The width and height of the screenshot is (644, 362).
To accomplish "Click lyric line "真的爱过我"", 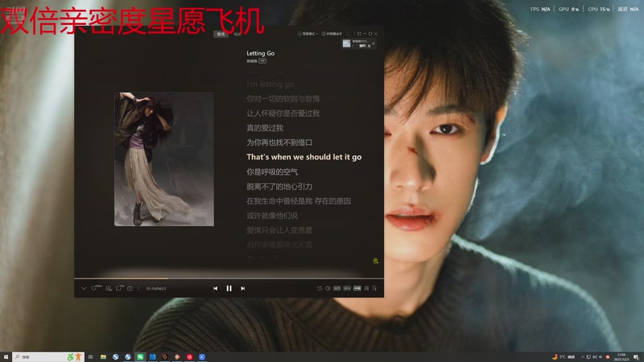I will [x=265, y=128].
